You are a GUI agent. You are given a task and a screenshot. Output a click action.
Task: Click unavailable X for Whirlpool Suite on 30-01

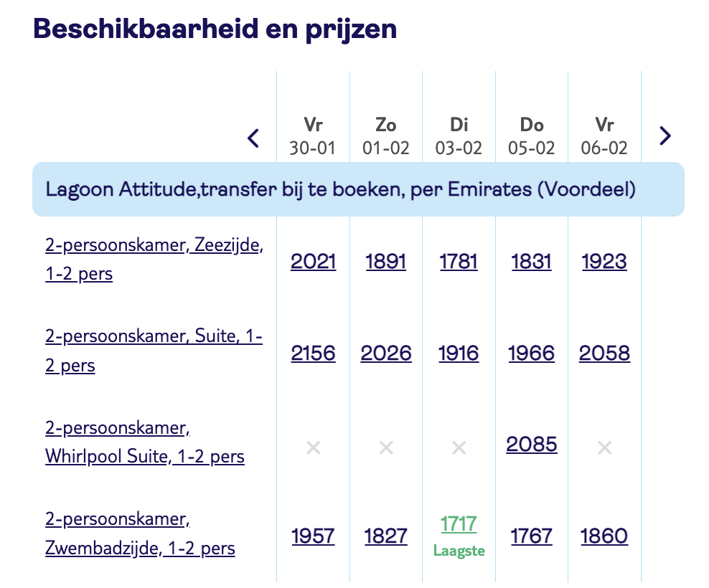point(313,448)
